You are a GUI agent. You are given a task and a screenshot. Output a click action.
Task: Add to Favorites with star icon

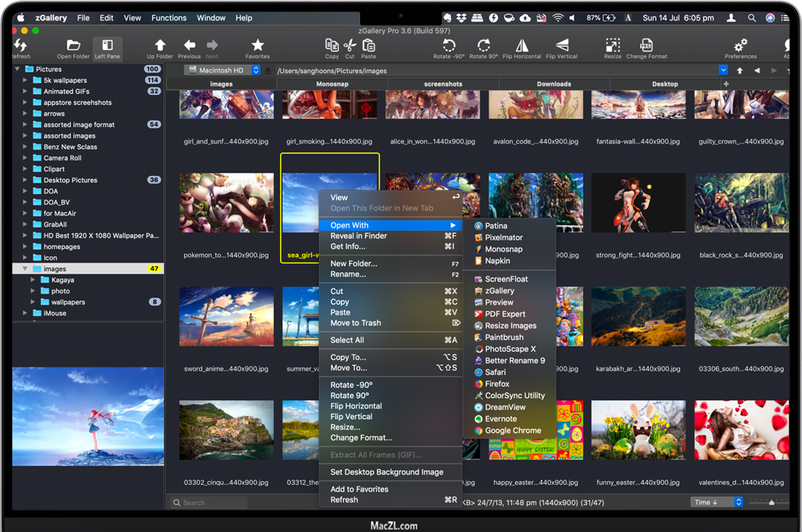[x=258, y=45]
